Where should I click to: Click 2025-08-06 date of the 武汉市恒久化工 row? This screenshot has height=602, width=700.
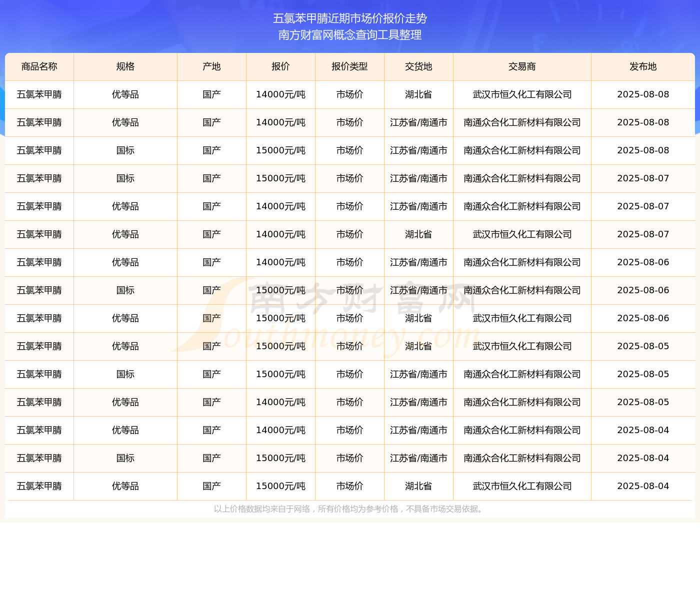tap(643, 318)
